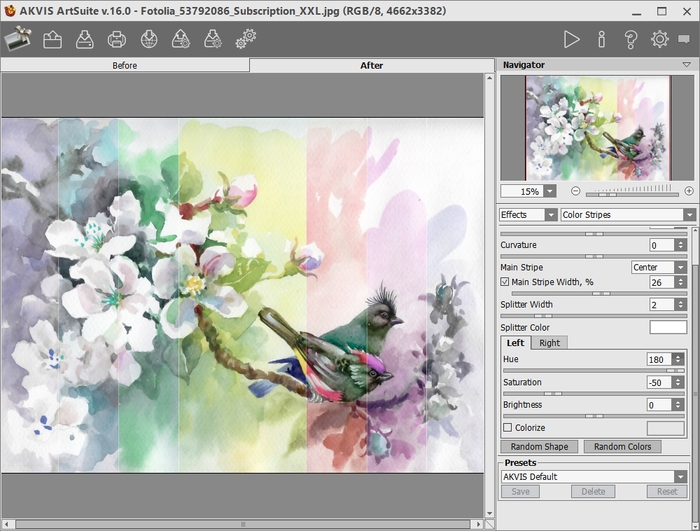Switch to the Before tab

coord(125,65)
